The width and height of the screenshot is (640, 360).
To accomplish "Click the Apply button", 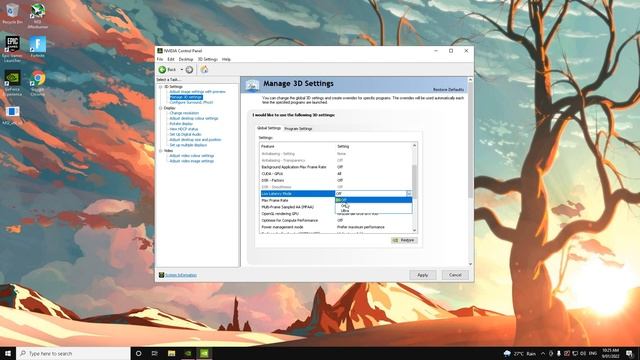I will (422, 275).
